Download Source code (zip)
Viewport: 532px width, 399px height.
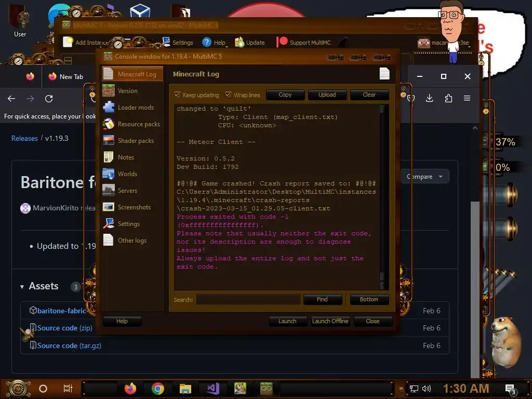pyautogui.click(x=65, y=328)
